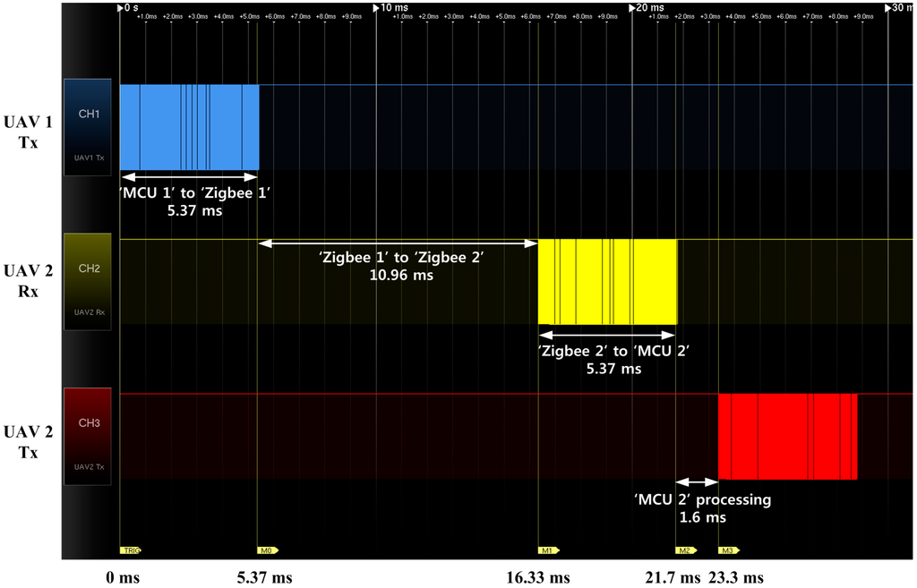This screenshot has height=588, width=917.
Task: Click the red CH3 data burst
Action: pos(788,437)
